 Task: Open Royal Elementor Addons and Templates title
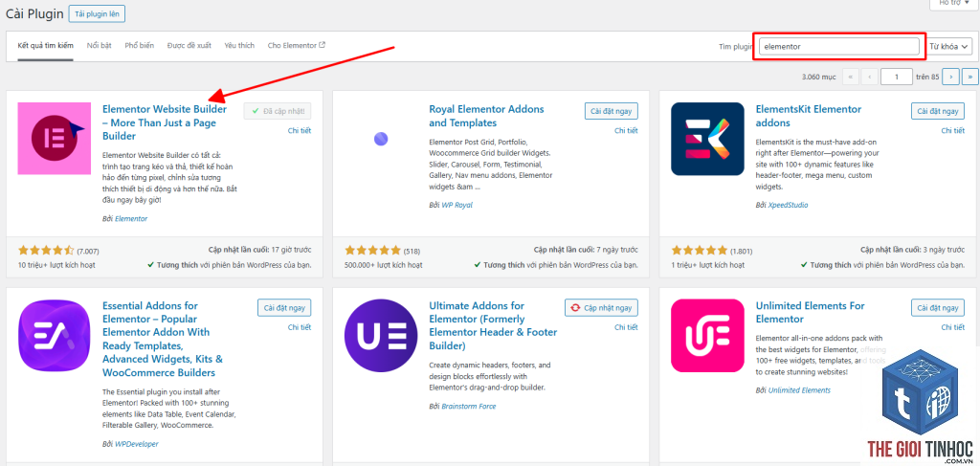487,116
